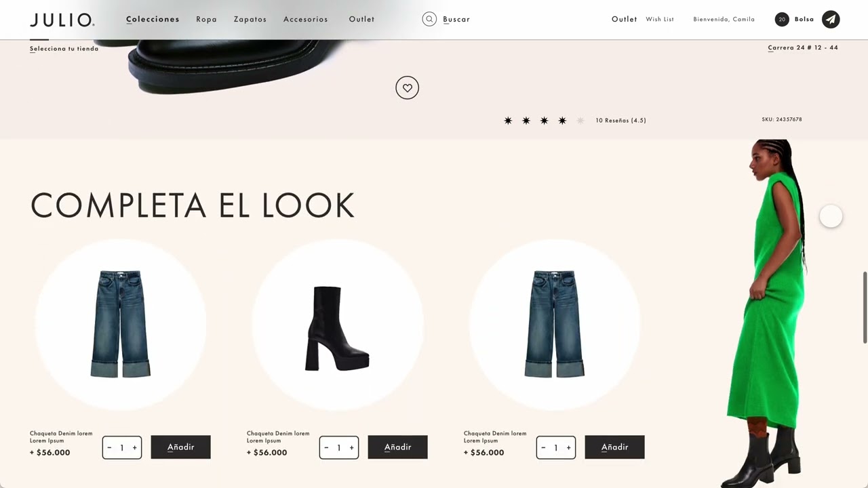This screenshot has width=868, height=488.
Task: Open the Colecciones menu
Action: pyautogui.click(x=153, y=19)
